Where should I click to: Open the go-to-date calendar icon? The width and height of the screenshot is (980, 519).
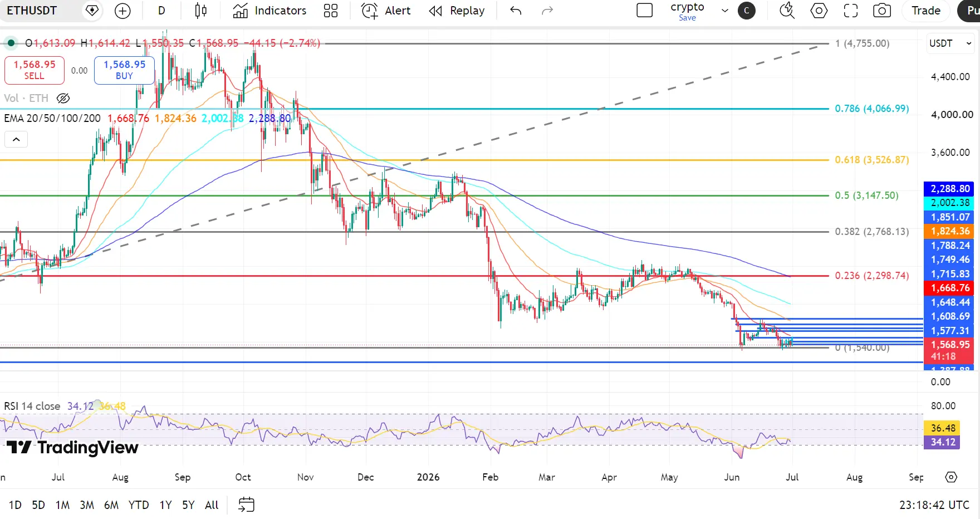pyautogui.click(x=246, y=505)
